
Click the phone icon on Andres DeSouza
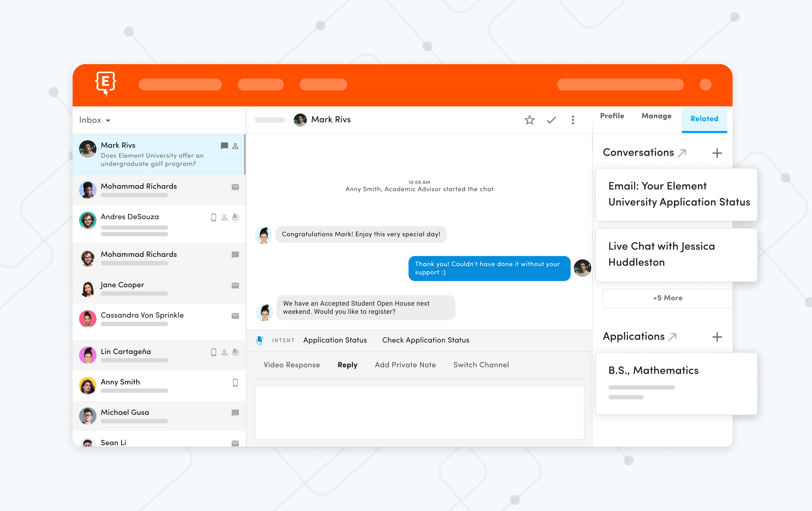point(213,217)
